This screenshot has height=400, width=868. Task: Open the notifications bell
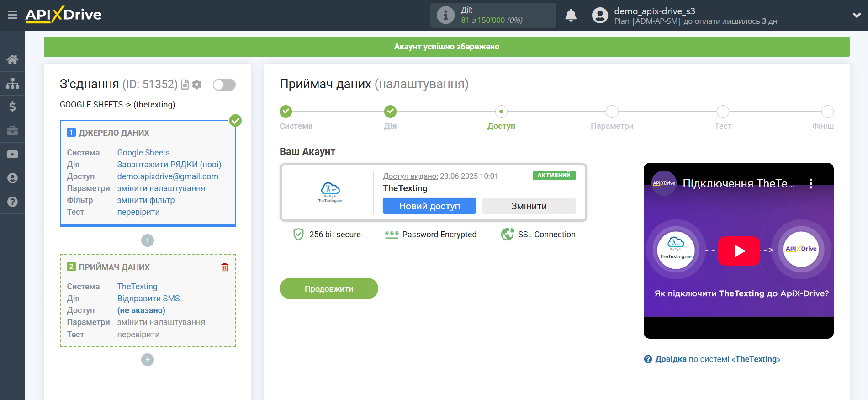point(571,16)
